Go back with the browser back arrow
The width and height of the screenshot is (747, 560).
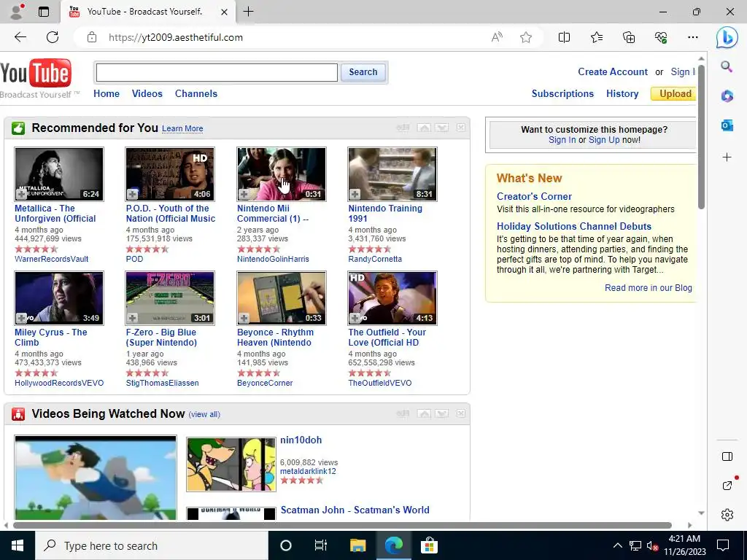(x=20, y=37)
